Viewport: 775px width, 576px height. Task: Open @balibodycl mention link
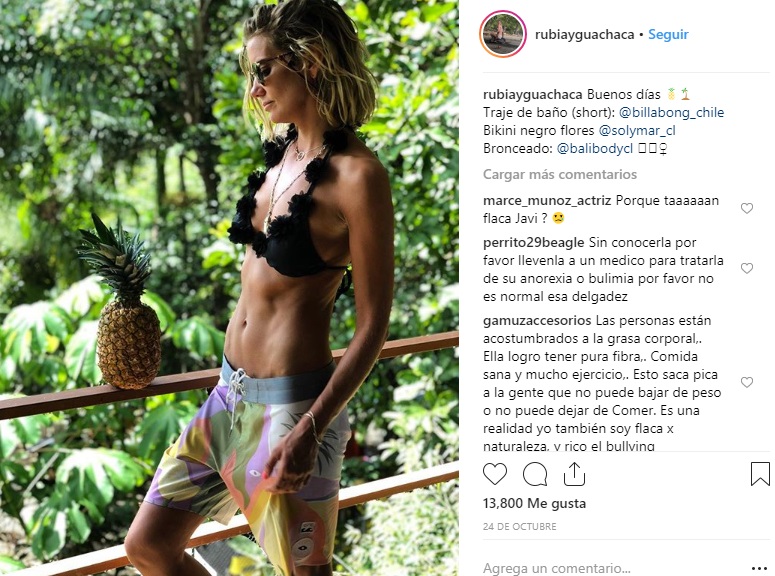pos(595,148)
